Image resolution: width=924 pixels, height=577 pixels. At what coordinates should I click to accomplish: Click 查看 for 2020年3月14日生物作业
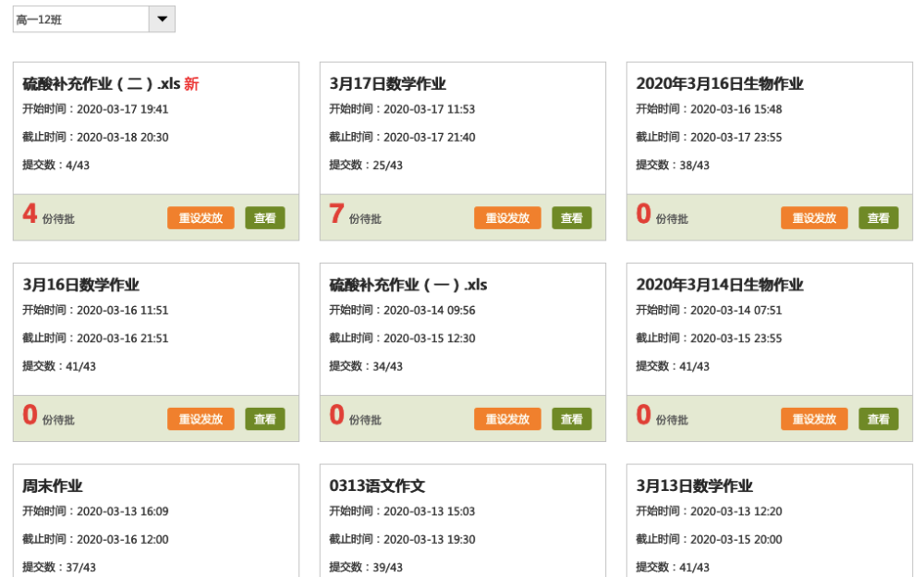(x=879, y=419)
